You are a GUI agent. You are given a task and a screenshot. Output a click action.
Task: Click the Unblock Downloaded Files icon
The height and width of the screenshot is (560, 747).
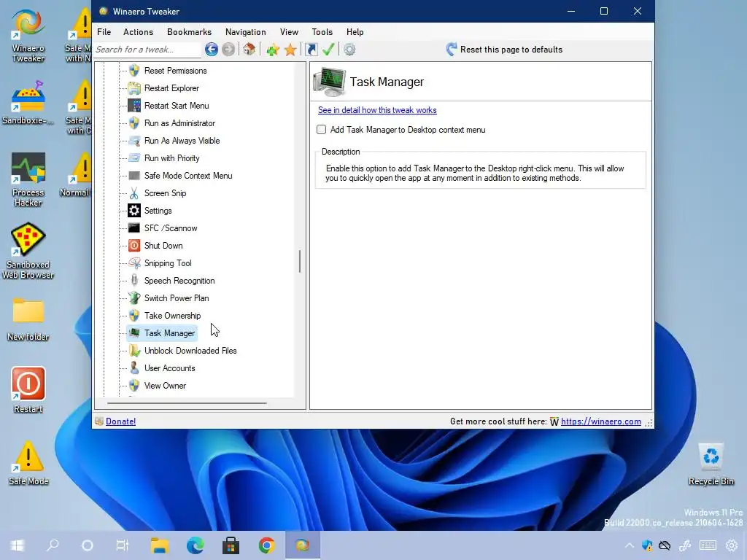click(x=134, y=351)
